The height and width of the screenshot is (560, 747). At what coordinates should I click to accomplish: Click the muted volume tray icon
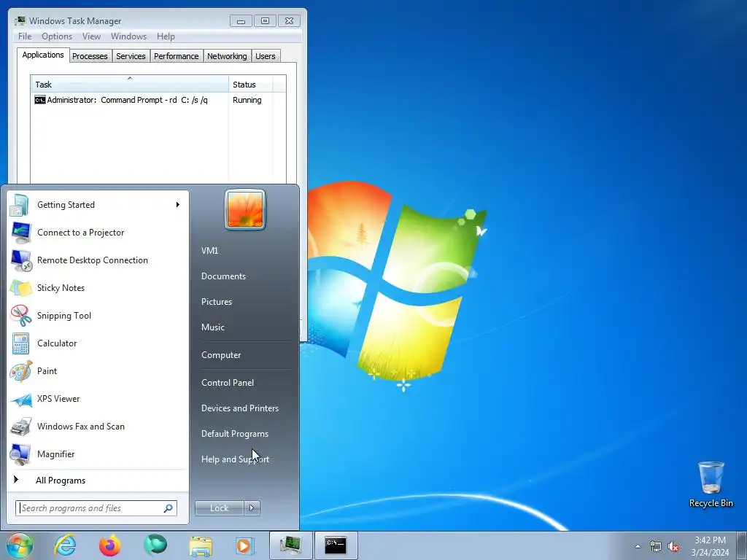click(x=673, y=547)
